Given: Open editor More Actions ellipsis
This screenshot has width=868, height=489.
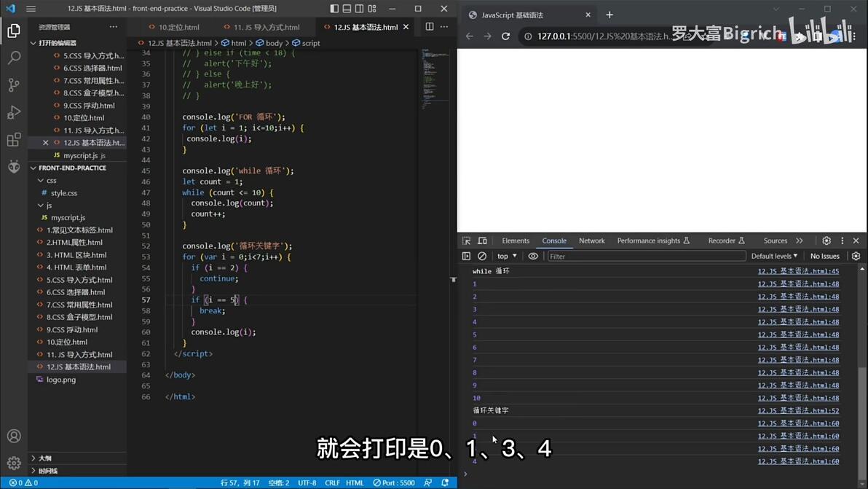Looking at the screenshot, I should tap(444, 26).
